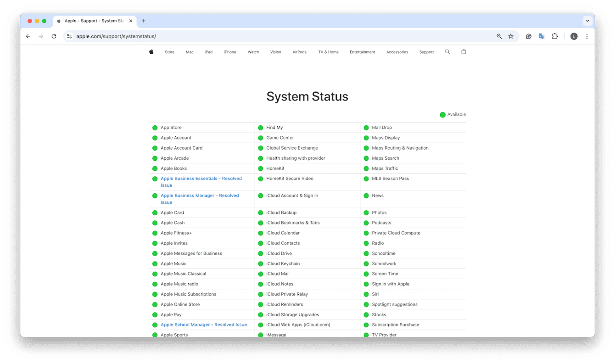Click the Chrome profile avatar
The image size is (615, 364).
click(x=574, y=36)
